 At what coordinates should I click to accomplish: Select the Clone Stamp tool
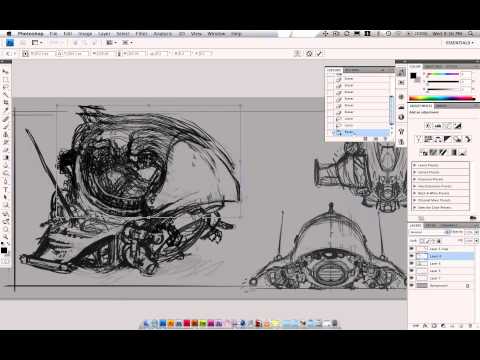5,134
